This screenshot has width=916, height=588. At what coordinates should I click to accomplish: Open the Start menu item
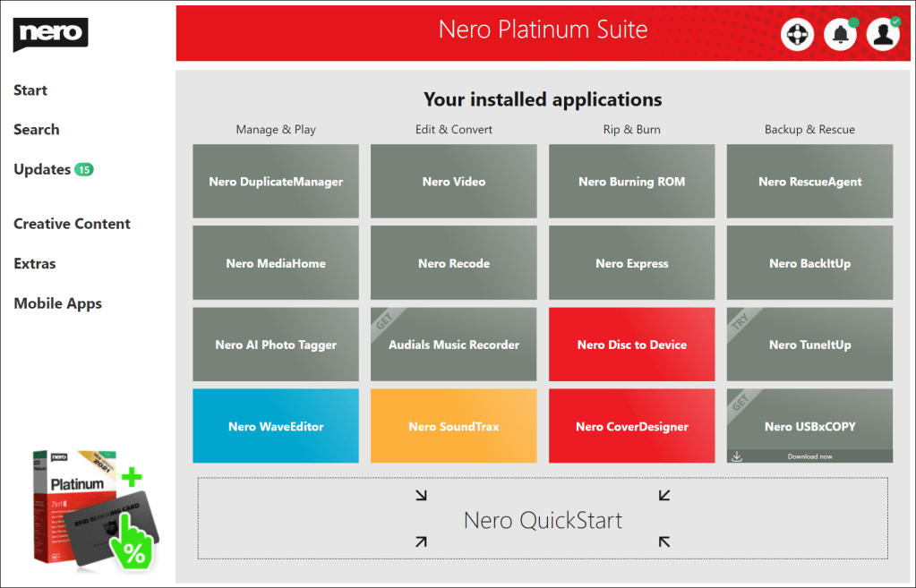(30, 90)
